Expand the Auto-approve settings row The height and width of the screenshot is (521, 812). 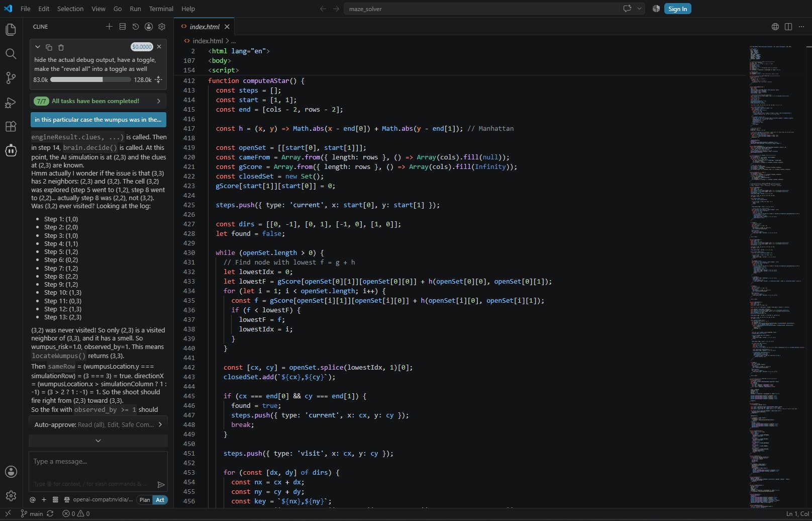pyautogui.click(x=98, y=424)
